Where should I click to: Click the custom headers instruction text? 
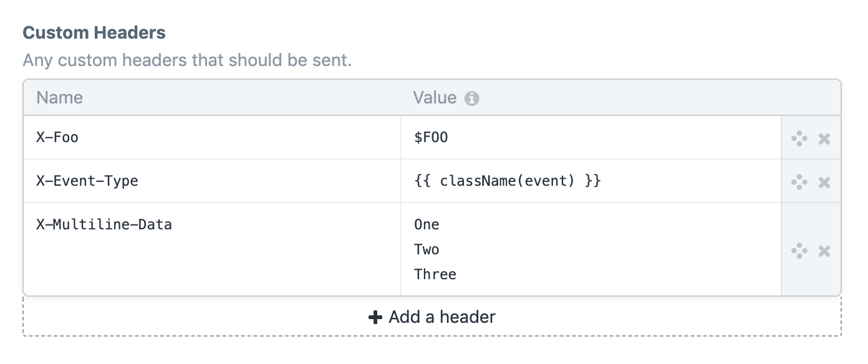click(x=187, y=61)
